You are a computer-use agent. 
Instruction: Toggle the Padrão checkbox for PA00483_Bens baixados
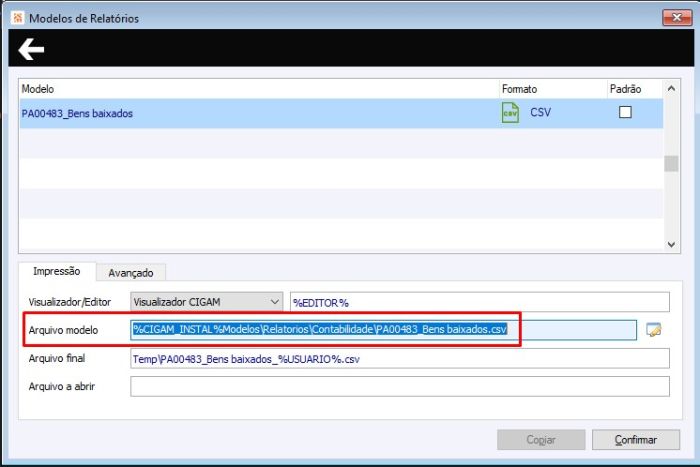625,112
